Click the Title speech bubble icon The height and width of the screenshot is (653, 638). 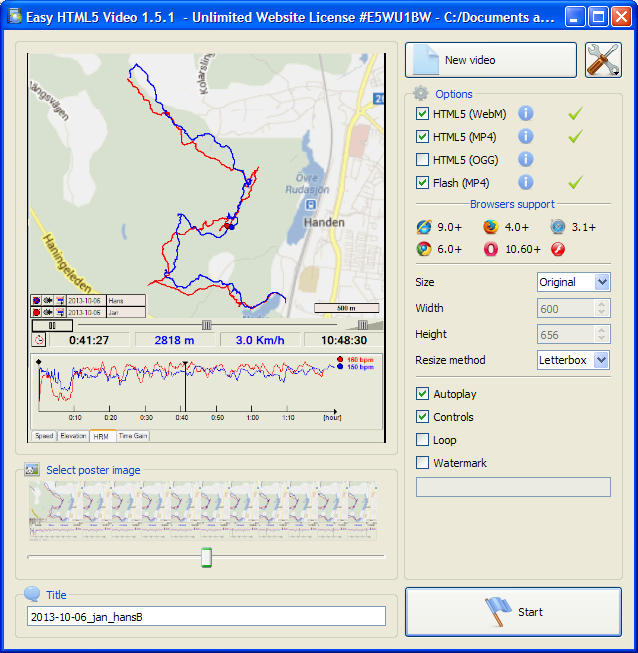click(x=32, y=593)
